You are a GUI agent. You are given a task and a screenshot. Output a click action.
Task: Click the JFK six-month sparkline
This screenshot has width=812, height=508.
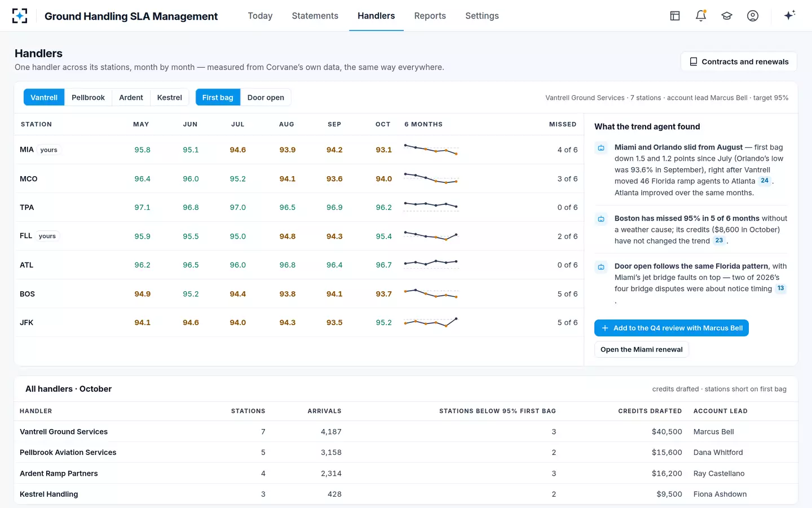click(x=431, y=322)
